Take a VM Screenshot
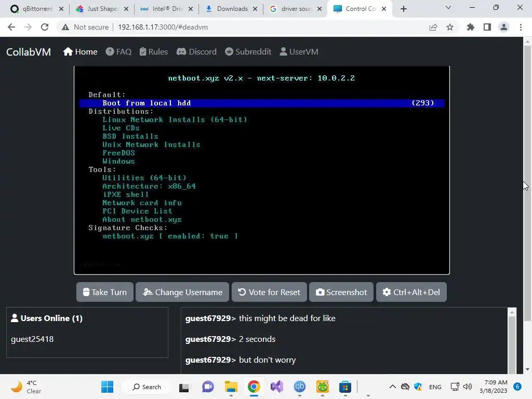The width and height of the screenshot is (532, 399). coord(341,292)
